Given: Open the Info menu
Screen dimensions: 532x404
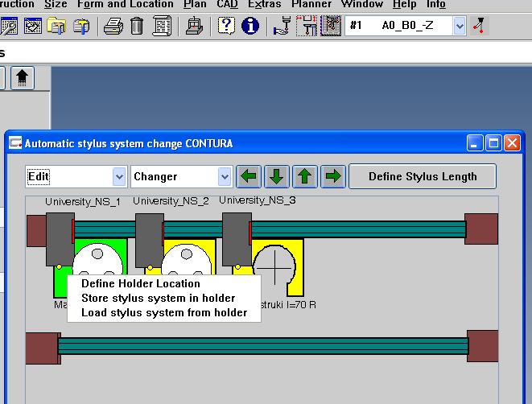Looking at the screenshot, I should point(436,4).
